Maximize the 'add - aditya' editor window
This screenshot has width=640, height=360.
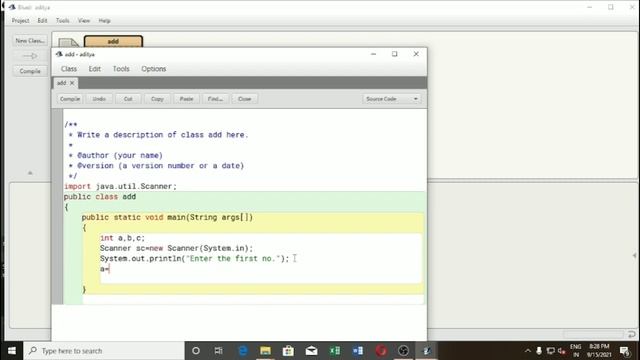point(395,54)
